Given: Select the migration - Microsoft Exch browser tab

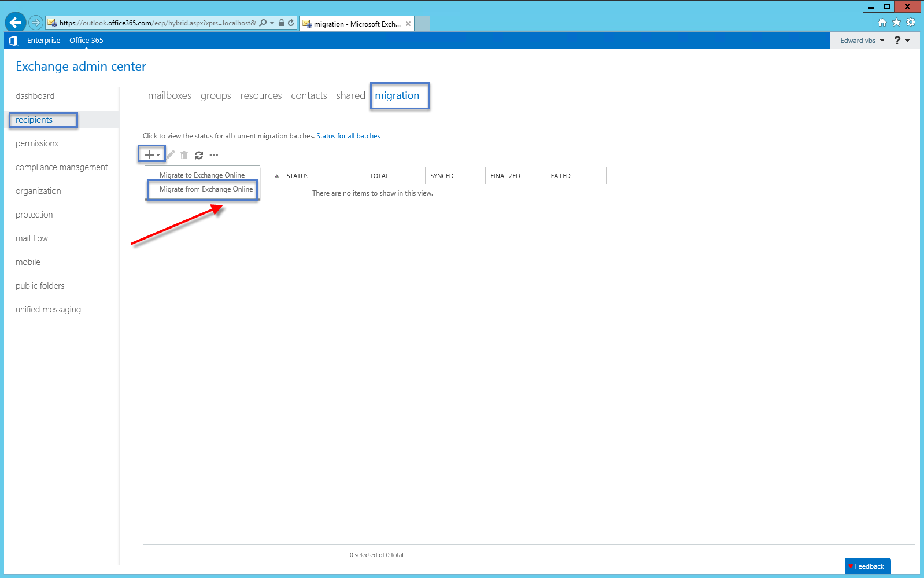Looking at the screenshot, I should click(x=357, y=24).
